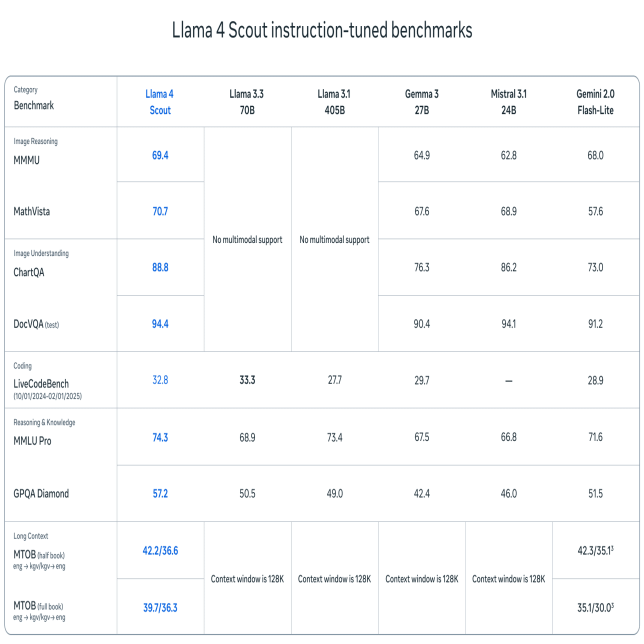Click the 57.2 GPQA Diamond score
Viewport: 644px width, 644px height.
[160, 494]
